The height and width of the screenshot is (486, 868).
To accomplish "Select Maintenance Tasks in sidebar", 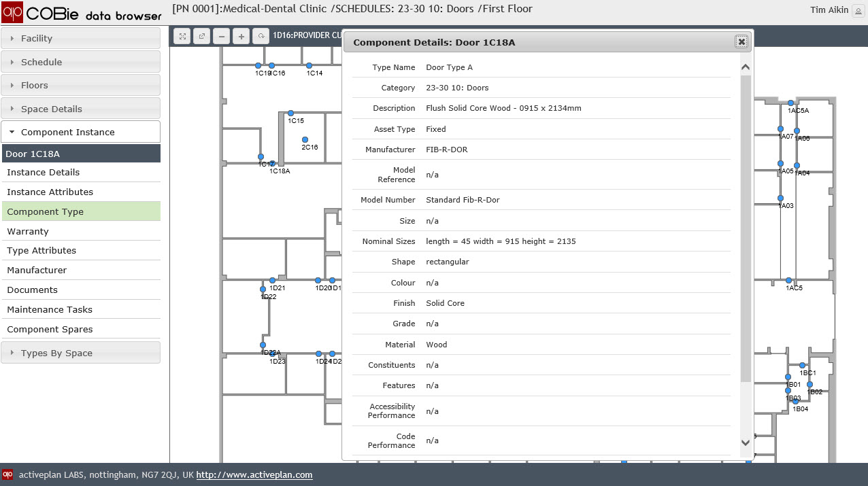I will (x=50, y=310).
